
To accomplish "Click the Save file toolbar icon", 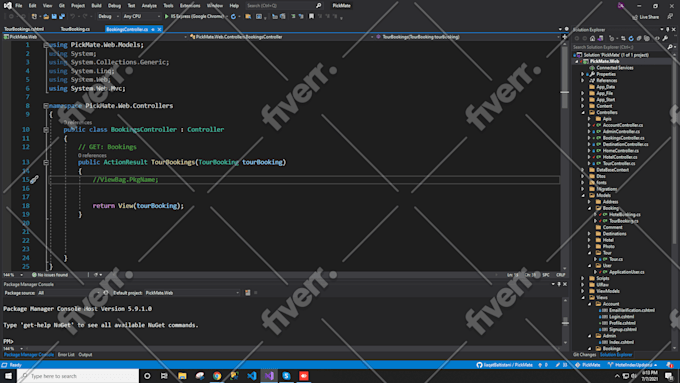I will pyautogui.click(x=54, y=16).
